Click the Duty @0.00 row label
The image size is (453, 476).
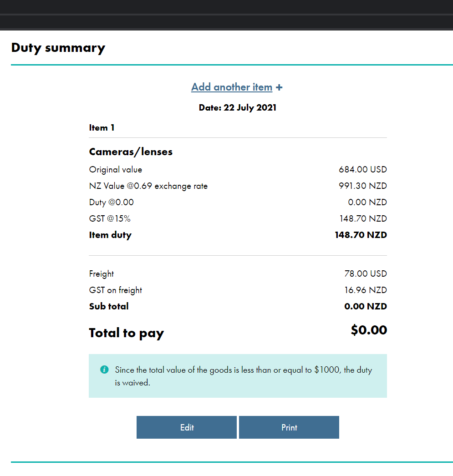point(112,202)
